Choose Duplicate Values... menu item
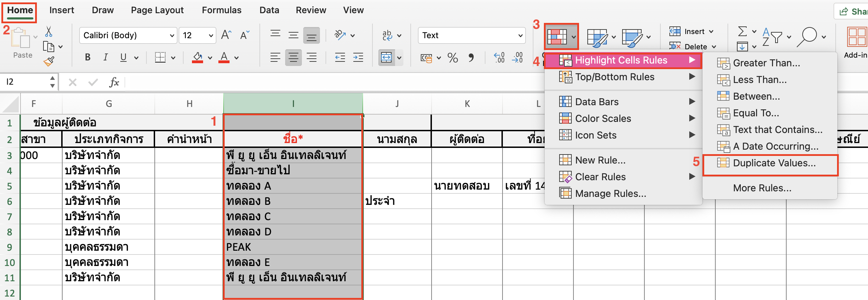 point(770,163)
